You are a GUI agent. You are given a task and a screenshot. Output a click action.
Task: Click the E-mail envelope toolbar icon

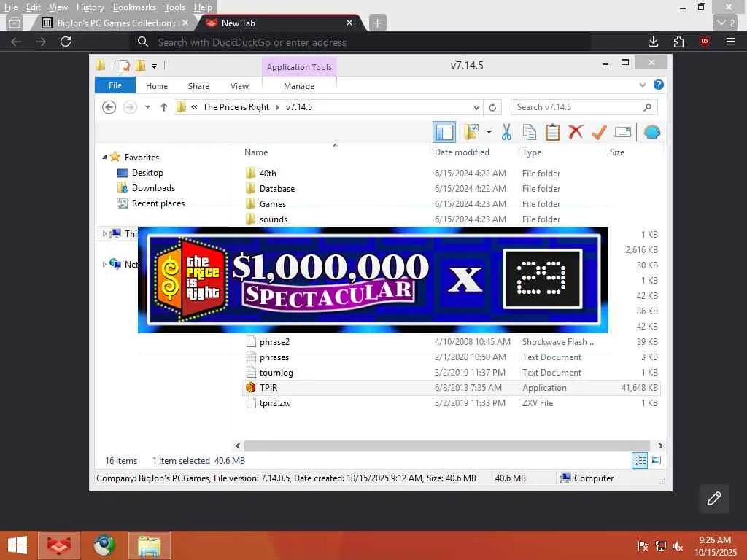pyautogui.click(x=623, y=132)
